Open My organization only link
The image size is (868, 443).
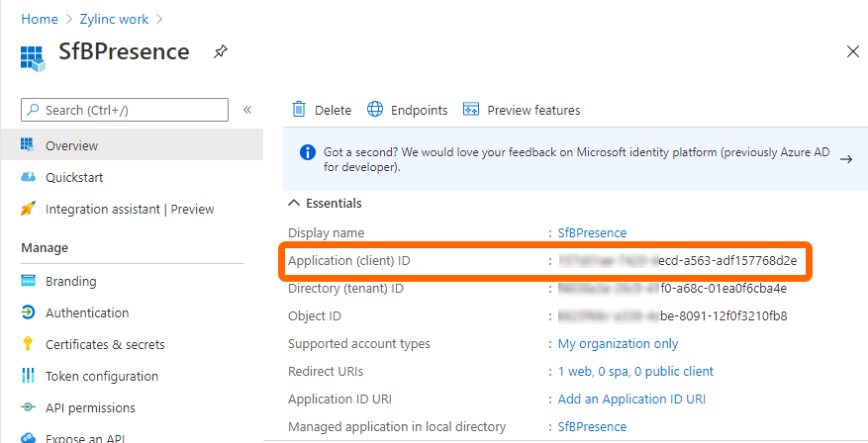click(x=618, y=343)
